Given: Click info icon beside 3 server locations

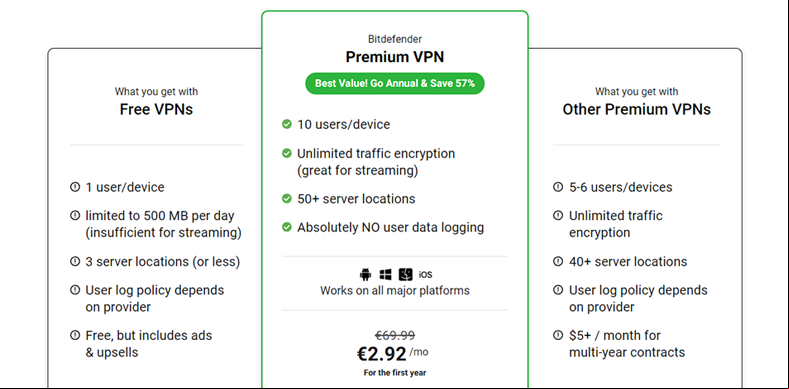Looking at the screenshot, I should [x=75, y=261].
